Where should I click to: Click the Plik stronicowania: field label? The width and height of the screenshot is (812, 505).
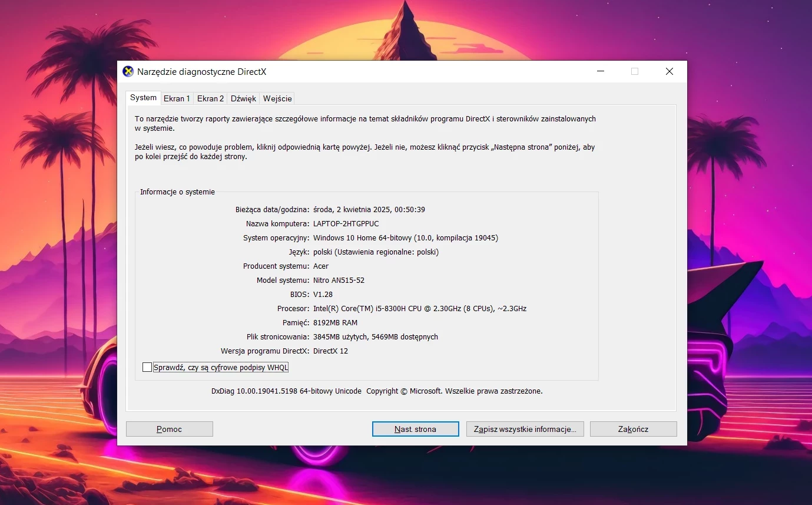[278, 336]
